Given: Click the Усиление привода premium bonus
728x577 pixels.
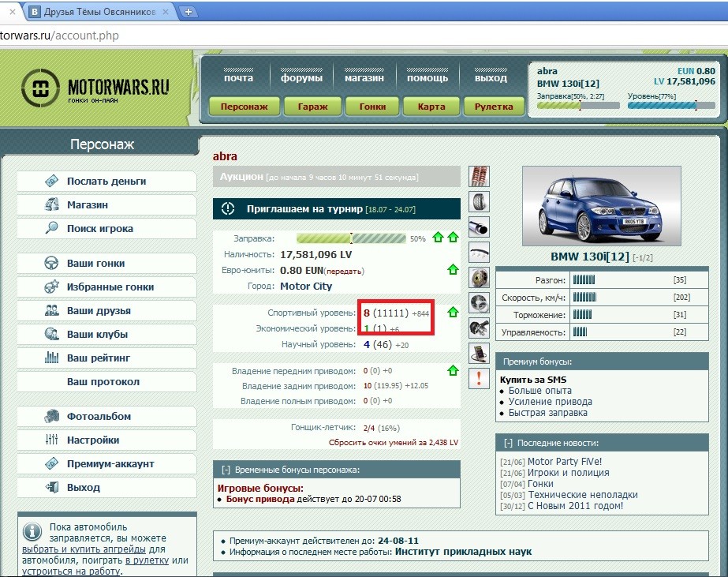Looking at the screenshot, I should point(551,402).
